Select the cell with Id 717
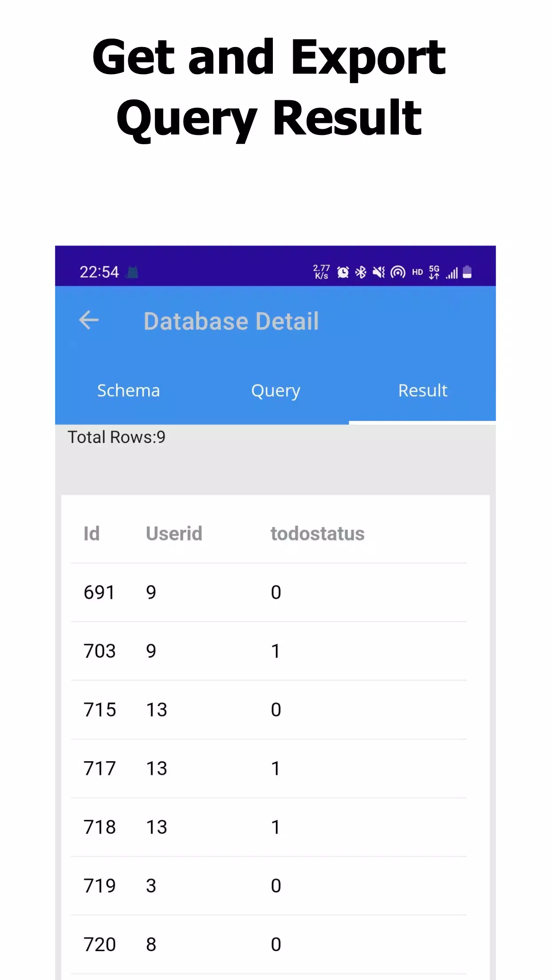 click(100, 768)
